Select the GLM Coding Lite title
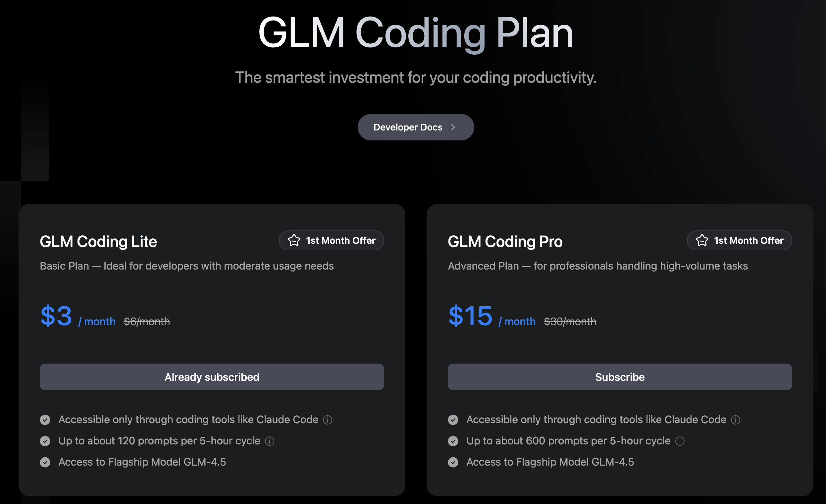This screenshot has width=826, height=504. 98,242
